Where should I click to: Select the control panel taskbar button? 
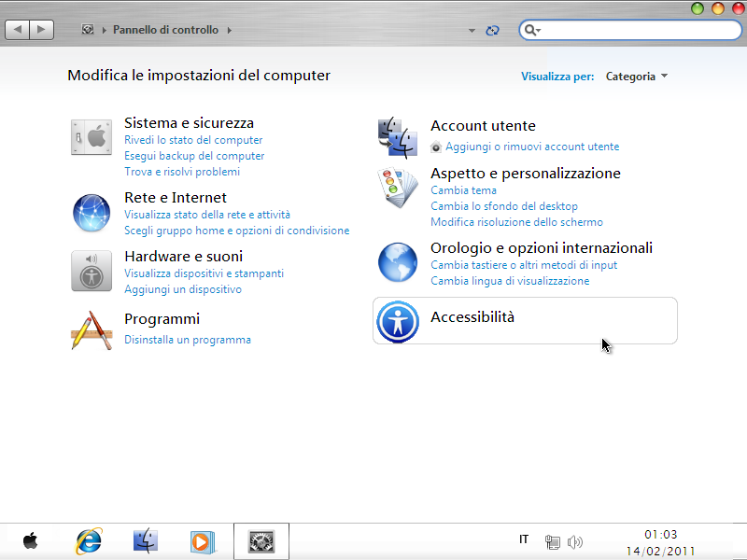[x=261, y=541]
